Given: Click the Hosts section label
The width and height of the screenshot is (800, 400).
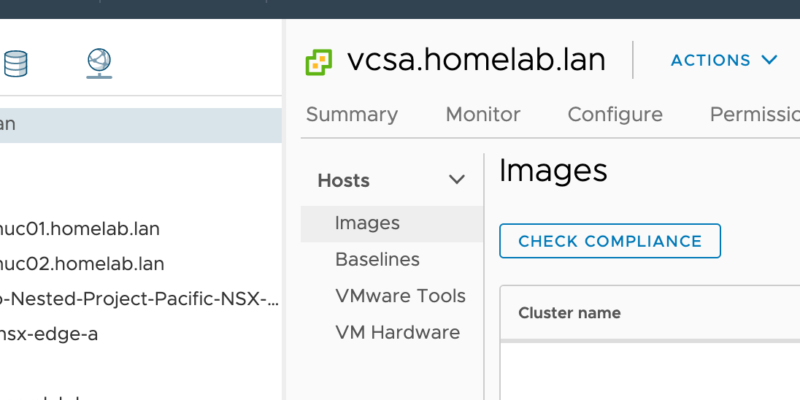Looking at the screenshot, I should [344, 181].
